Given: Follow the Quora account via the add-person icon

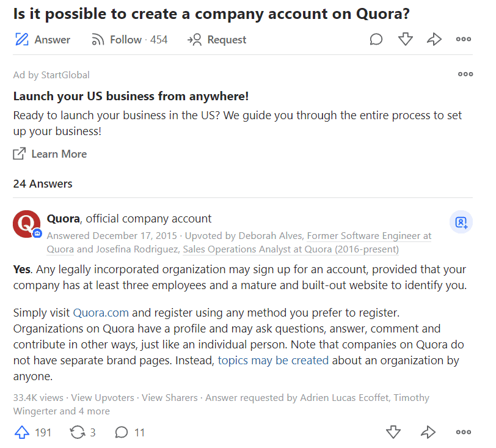Looking at the screenshot, I should pyautogui.click(x=461, y=222).
